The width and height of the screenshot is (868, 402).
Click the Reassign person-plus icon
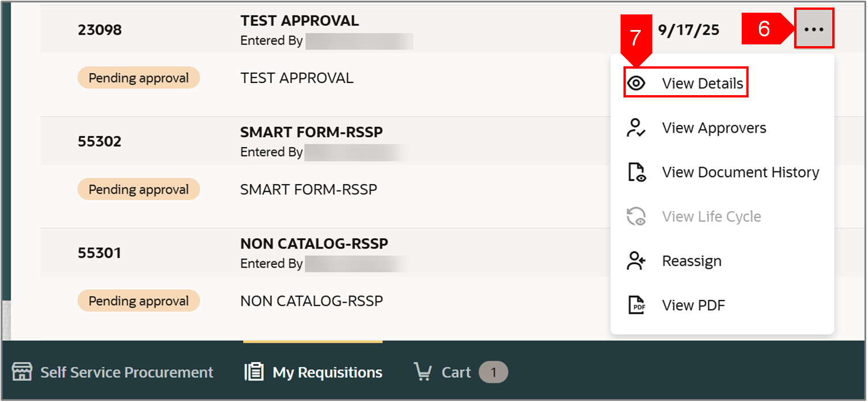(636, 261)
